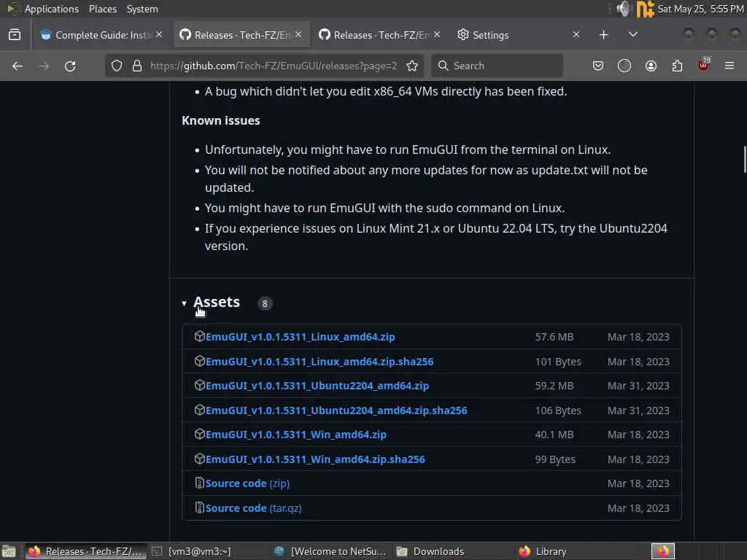Click the Assets count badge 8
747x560 pixels.
(x=265, y=303)
